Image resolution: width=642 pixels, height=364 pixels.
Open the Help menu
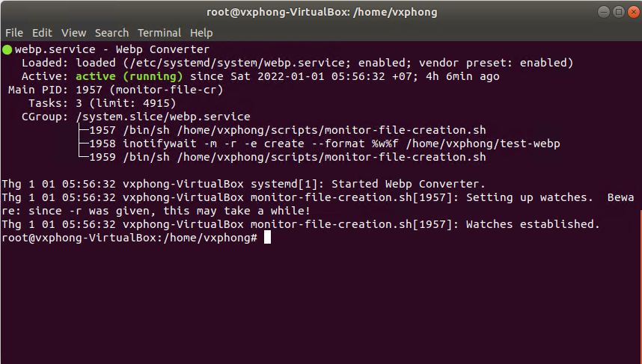coord(201,33)
